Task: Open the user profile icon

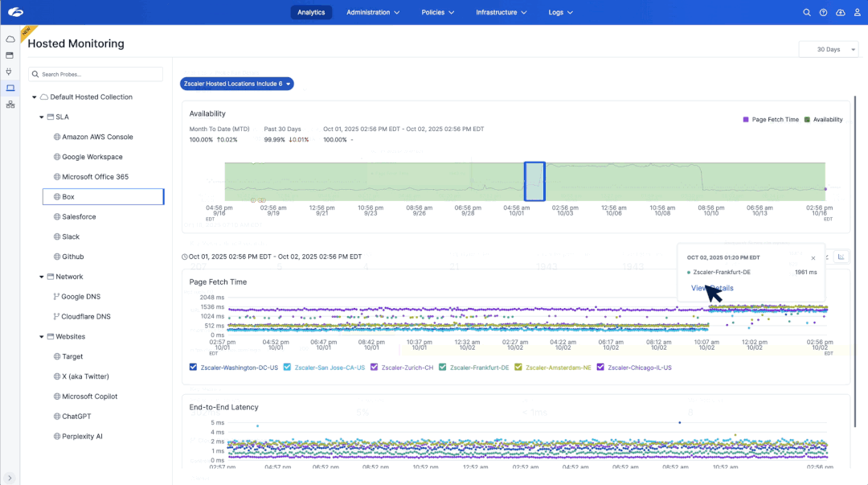Action: [x=857, y=12]
